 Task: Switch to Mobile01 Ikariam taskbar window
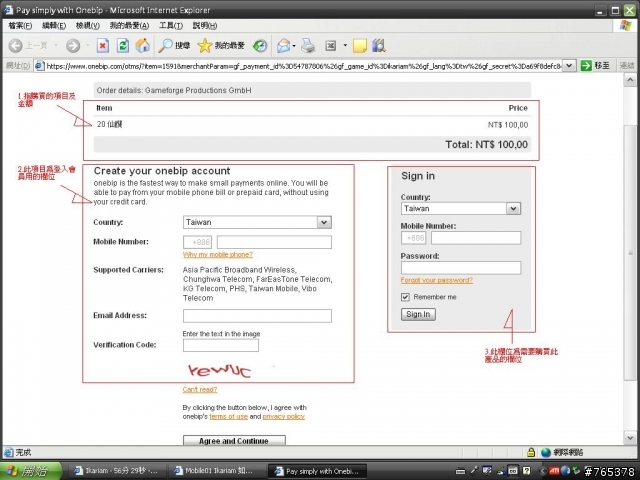(x=215, y=471)
